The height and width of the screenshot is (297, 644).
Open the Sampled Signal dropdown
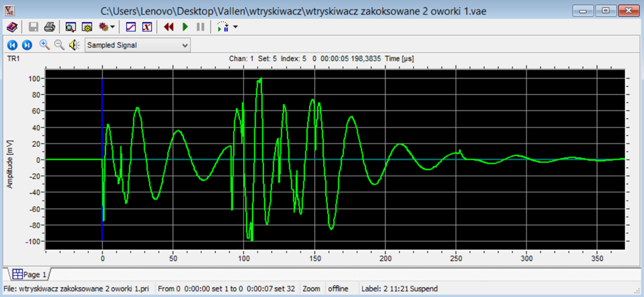coord(138,45)
